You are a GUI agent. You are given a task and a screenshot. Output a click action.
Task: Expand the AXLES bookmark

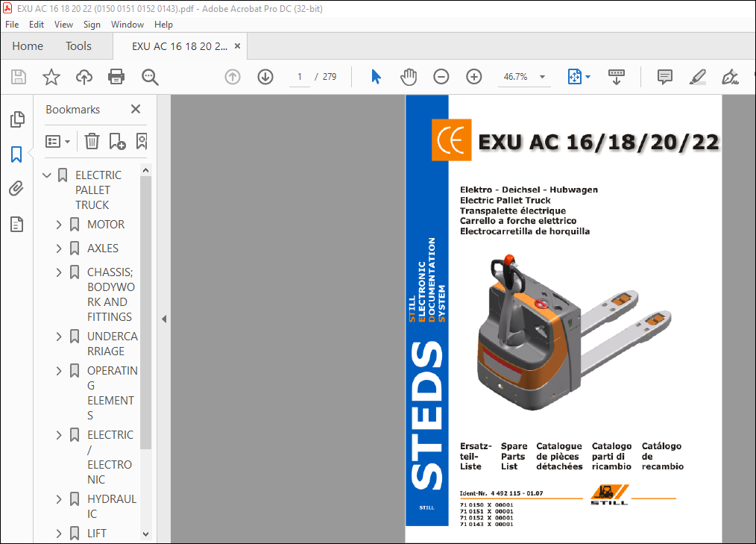[x=59, y=248]
